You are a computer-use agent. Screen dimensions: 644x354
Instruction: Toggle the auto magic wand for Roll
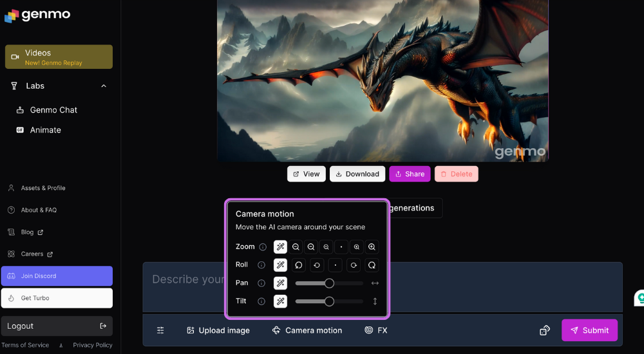click(x=281, y=265)
